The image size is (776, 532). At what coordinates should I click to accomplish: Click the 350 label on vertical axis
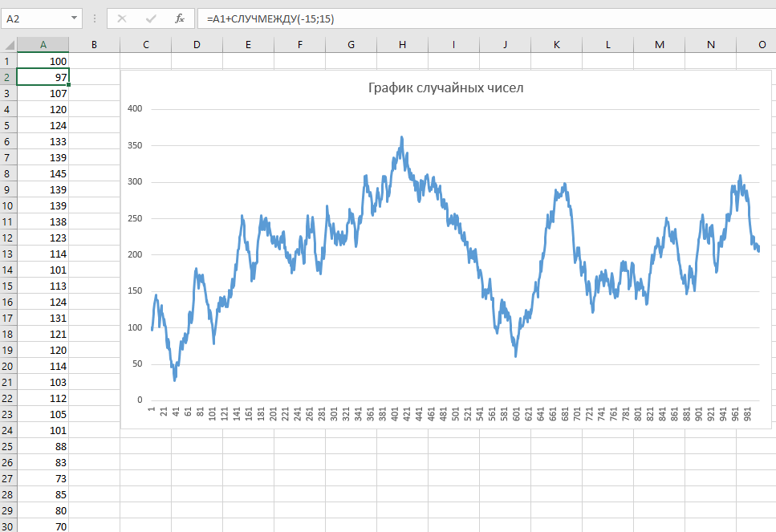(135, 145)
